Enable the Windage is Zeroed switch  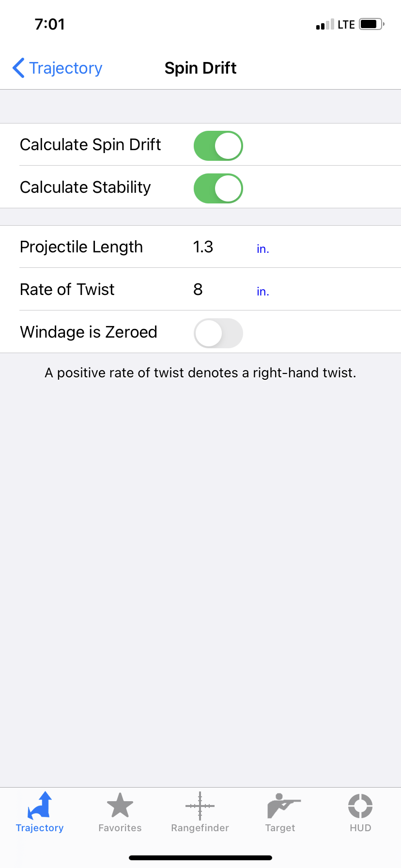[x=218, y=333]
